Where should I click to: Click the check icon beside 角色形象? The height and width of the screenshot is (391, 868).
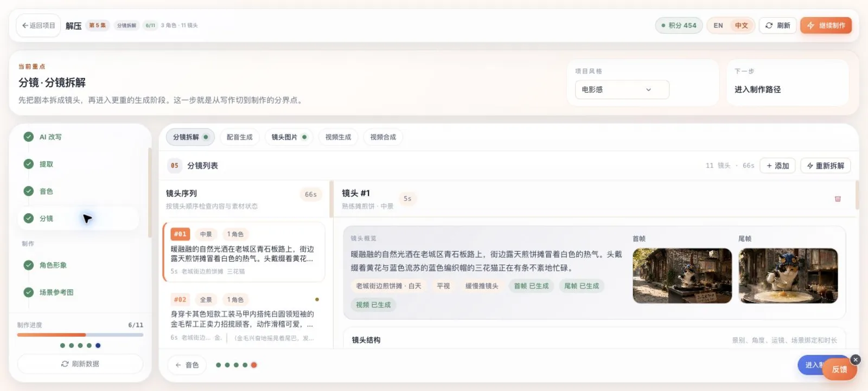click(29, 265)
